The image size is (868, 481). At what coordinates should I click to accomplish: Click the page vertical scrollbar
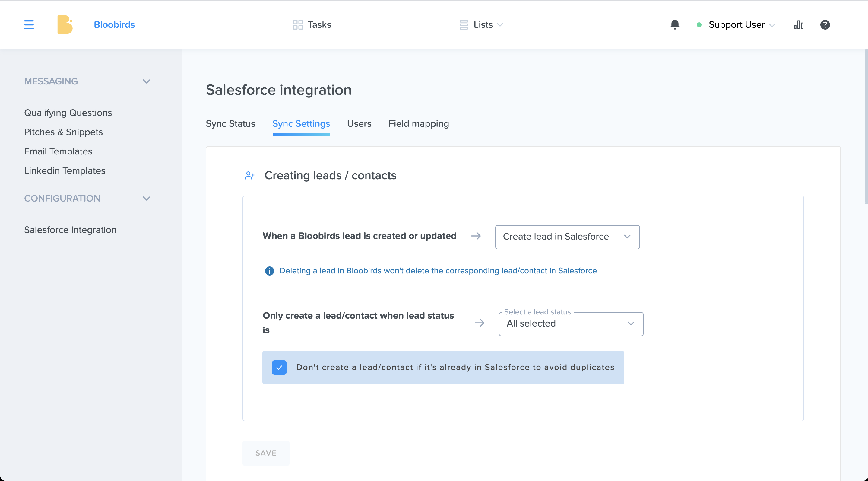[866, 126]
